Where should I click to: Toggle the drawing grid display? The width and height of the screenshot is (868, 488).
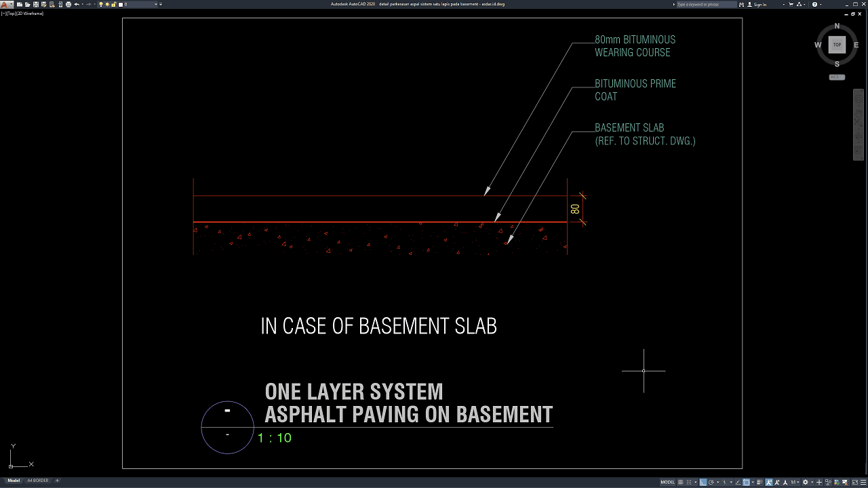coord(680,482)
